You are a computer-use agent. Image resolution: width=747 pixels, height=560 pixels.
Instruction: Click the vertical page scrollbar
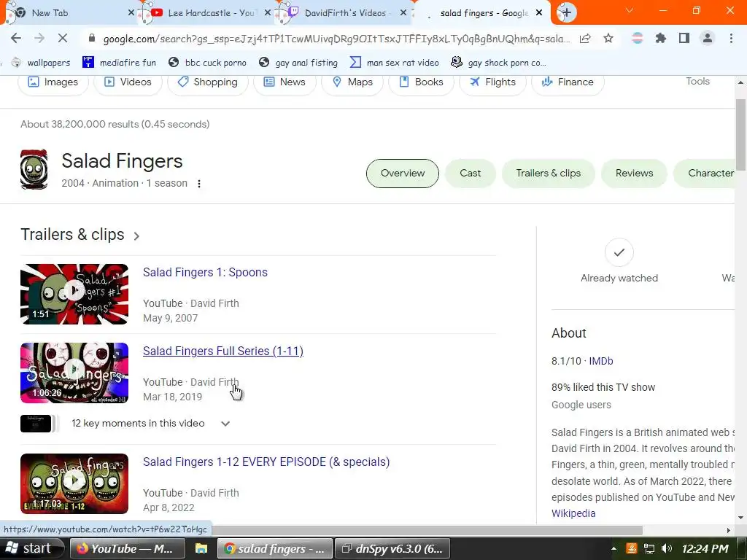click(740, 135)
